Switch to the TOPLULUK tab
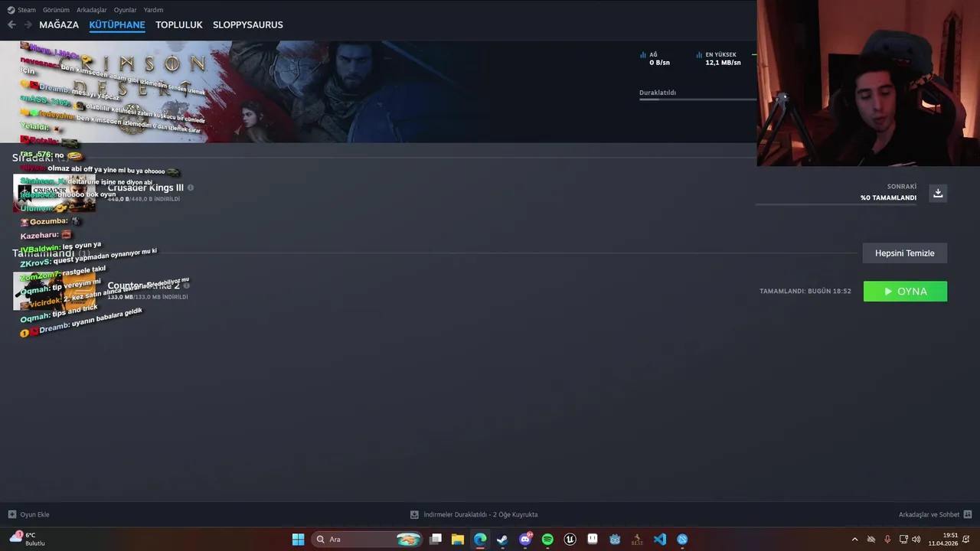 point(179,24)
